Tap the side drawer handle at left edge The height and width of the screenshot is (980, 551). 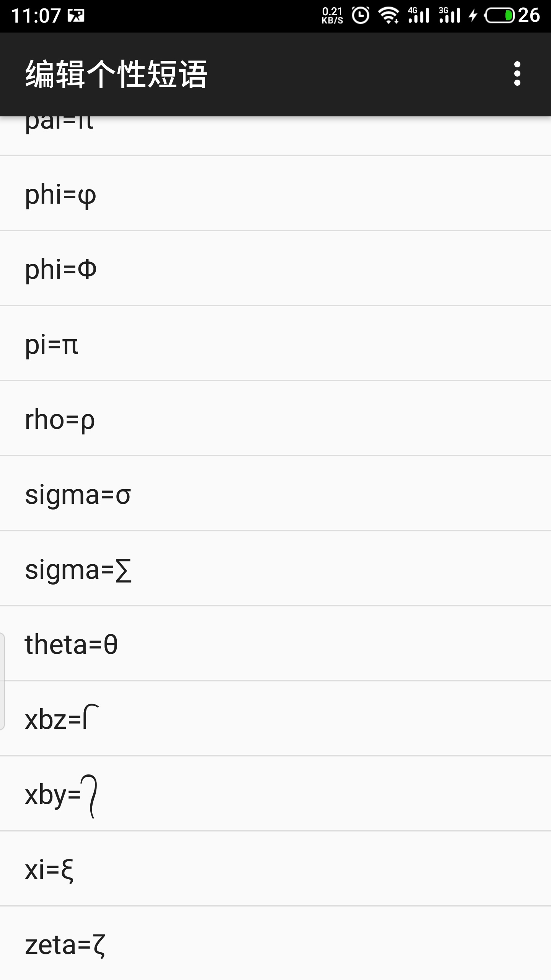pos(2,681)
